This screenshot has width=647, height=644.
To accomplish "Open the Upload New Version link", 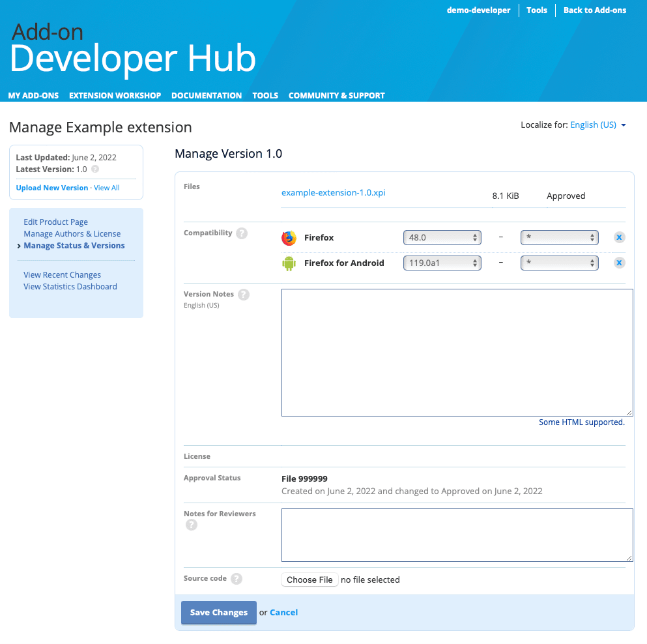I will pyautogui.click(x=51, y=187).
